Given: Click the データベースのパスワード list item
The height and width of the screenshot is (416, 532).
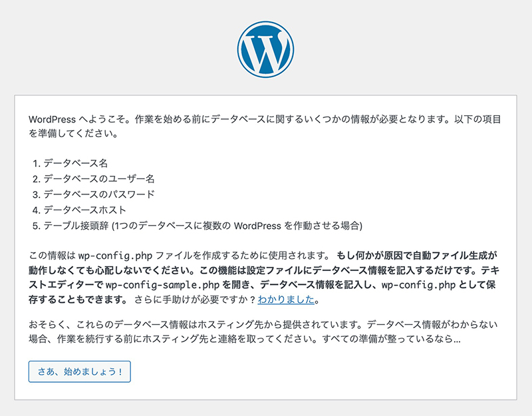Looking at the screenshot, I should click(x=98, y=194).
